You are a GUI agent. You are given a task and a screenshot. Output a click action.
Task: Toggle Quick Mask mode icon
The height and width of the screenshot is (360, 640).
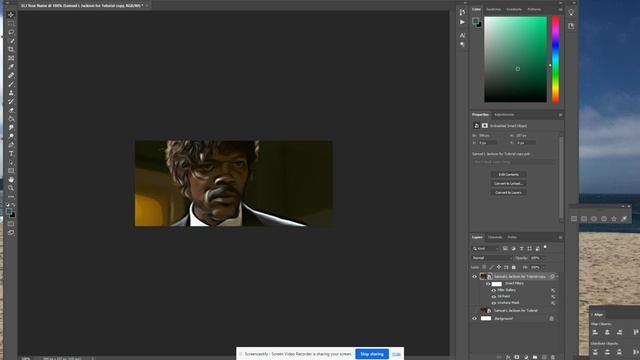pos(11,224)
